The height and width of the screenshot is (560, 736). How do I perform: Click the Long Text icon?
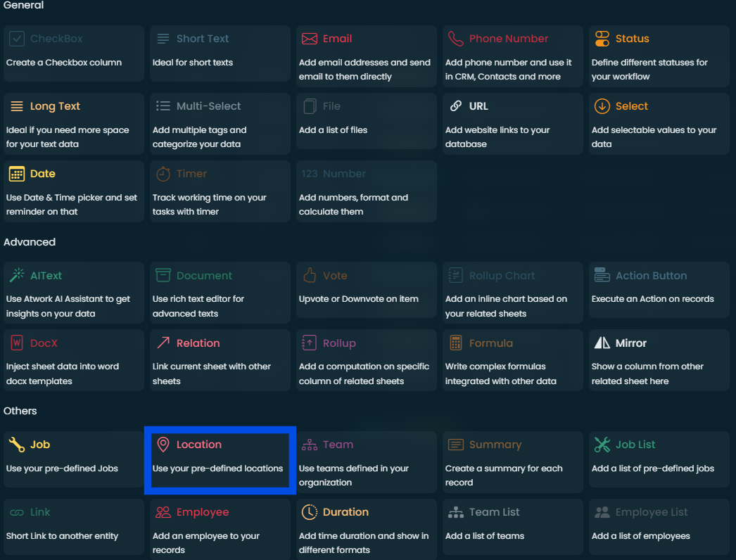click(x=17, y=106)
